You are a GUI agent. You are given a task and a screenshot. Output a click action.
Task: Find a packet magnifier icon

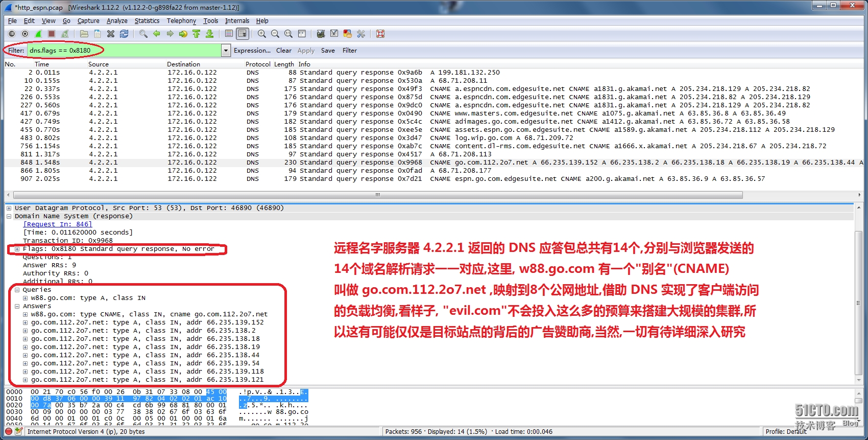[x=143, y=34]
